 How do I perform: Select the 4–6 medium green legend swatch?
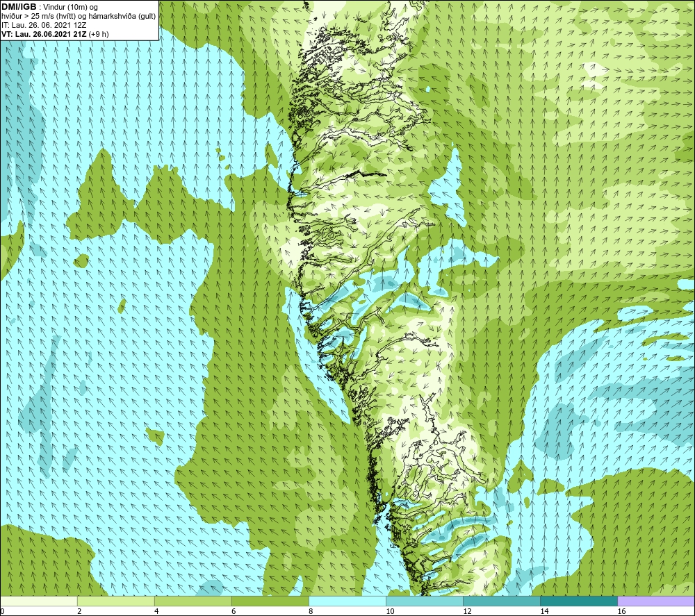(193, 601)
